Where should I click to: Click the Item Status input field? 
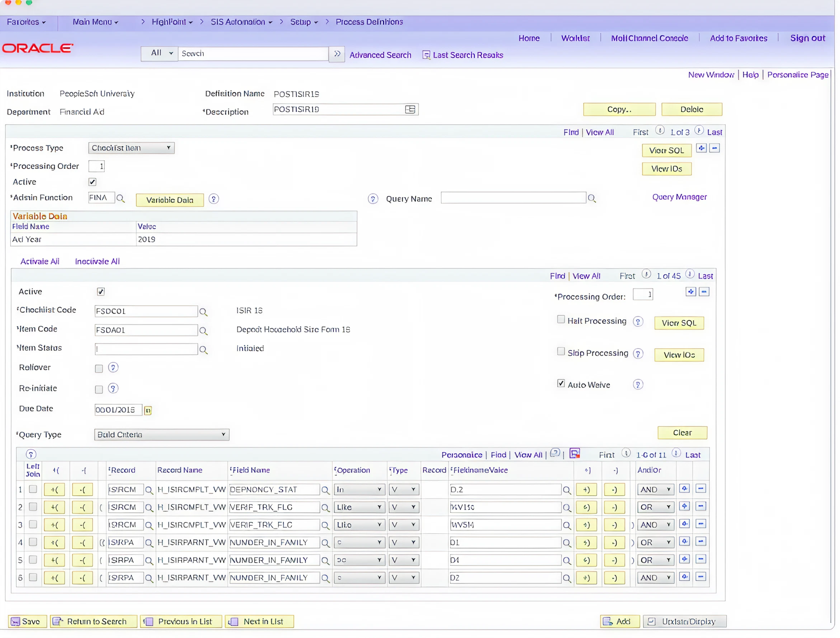click(146, 349)
